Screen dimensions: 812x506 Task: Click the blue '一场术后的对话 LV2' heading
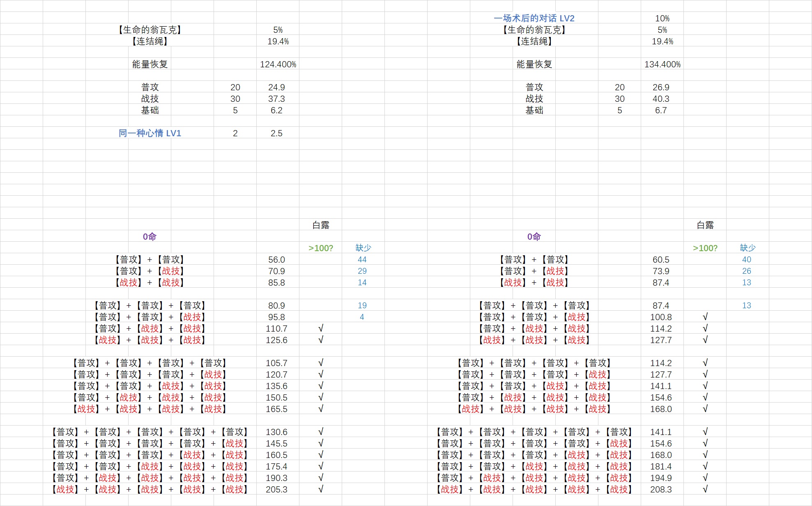(x=534, y=18)
